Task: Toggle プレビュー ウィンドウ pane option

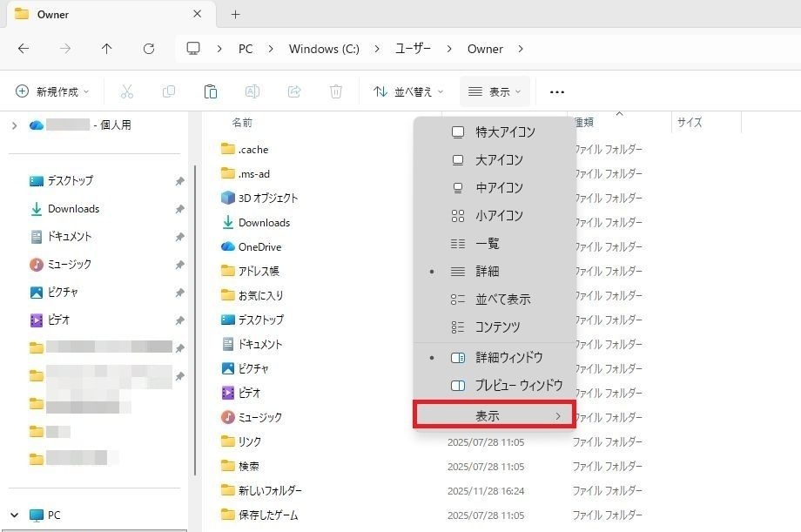Action: point(518,386)
